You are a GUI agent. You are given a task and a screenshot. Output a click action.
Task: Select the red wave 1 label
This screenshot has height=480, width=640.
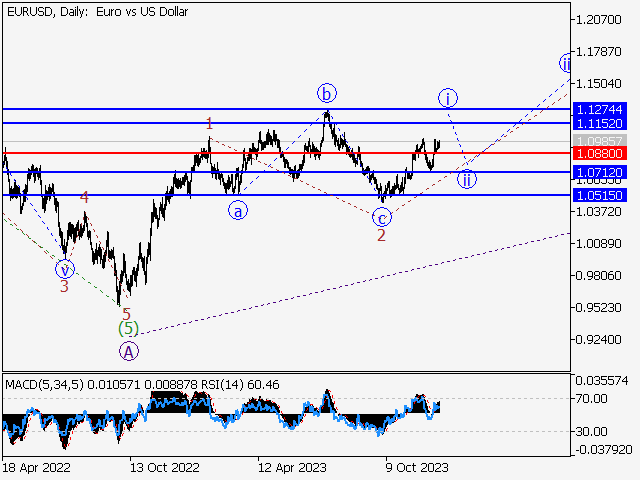tap(209, 123)
